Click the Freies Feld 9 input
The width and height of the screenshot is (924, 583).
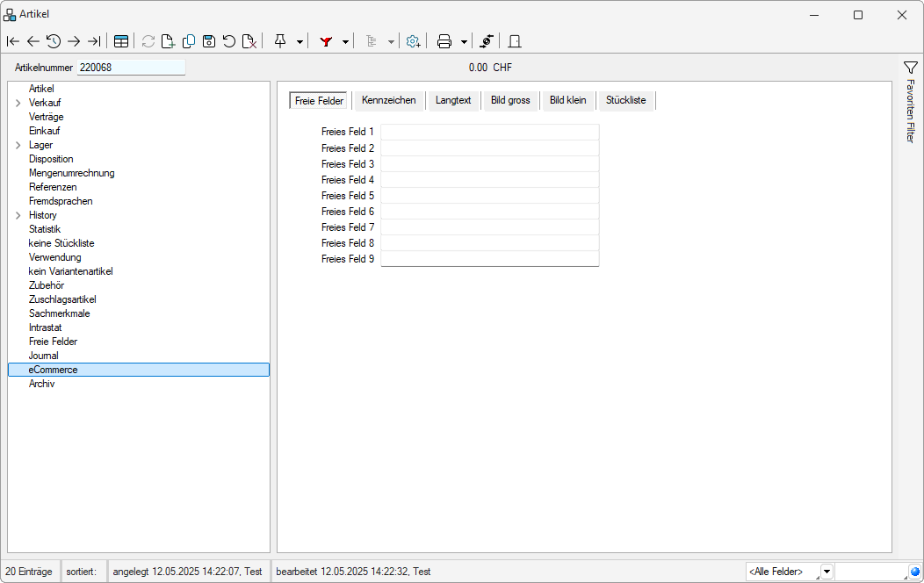[490, 259]
